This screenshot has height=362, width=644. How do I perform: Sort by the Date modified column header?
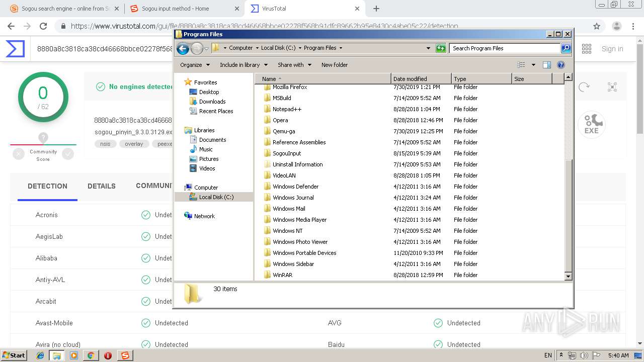click(421, 79)
